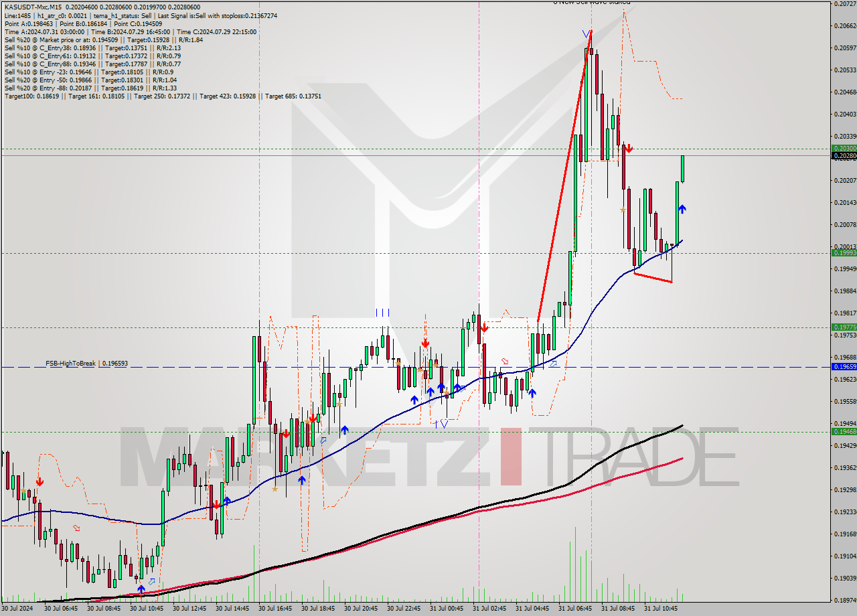Click the blue V marker at the chart peak
This screenshot has width=857, height=616.
(587, 33)
